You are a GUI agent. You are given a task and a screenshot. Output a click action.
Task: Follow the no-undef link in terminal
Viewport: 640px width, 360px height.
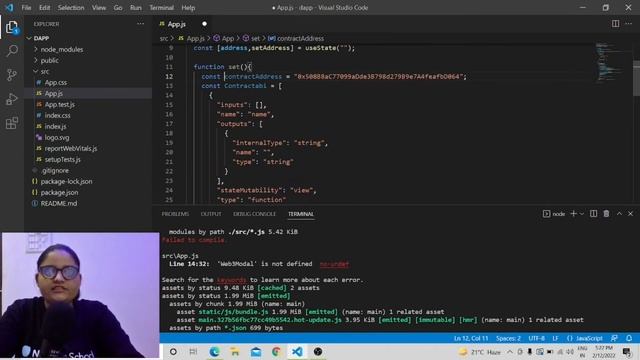click(334, 264)
